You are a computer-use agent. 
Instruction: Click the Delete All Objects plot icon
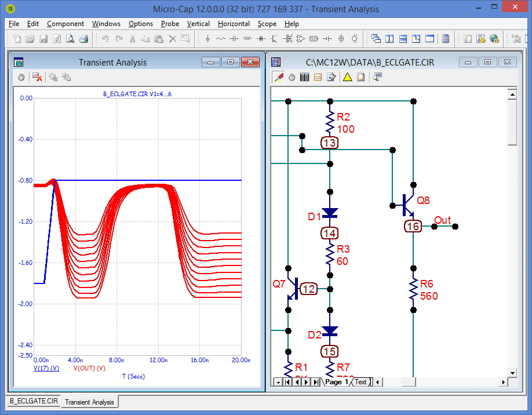[x=36, y=77]
